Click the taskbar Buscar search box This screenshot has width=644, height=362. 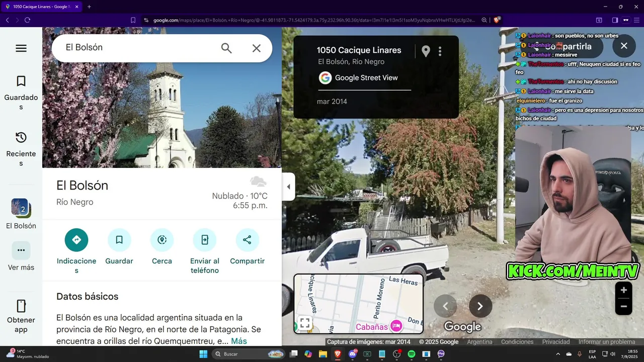click(249, 354)
